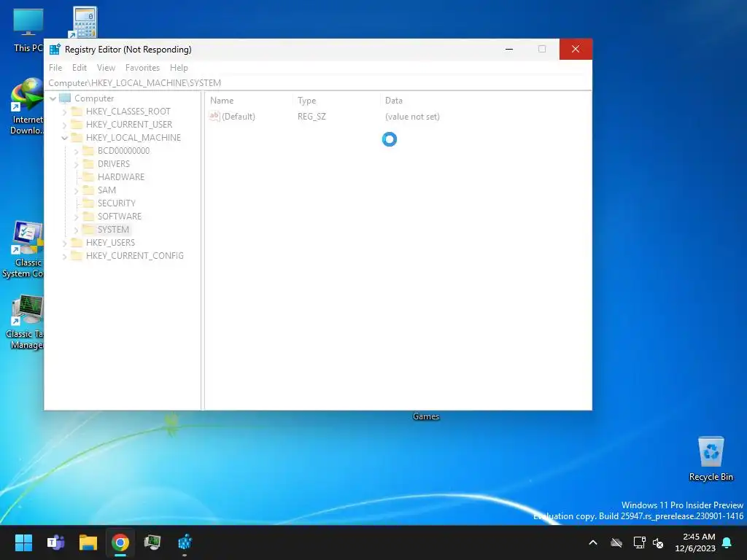
Task: Select the HKEY_CURRENT_CONFIG key label
Action: (x=135, y=256)
